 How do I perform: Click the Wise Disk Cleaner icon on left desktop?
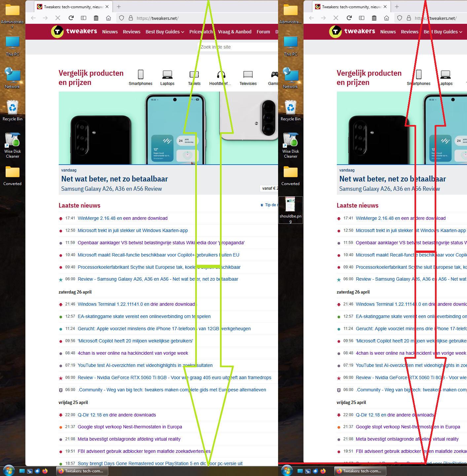(13, 145)
